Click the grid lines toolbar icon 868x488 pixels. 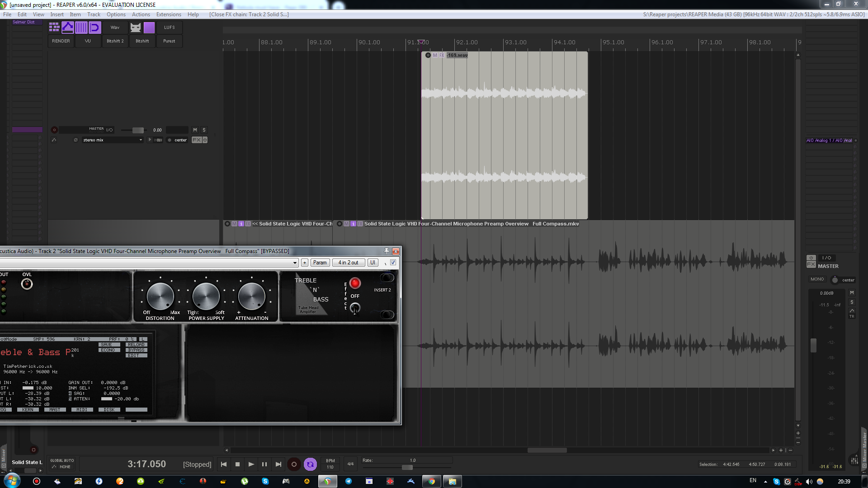[x=81, y=28]
